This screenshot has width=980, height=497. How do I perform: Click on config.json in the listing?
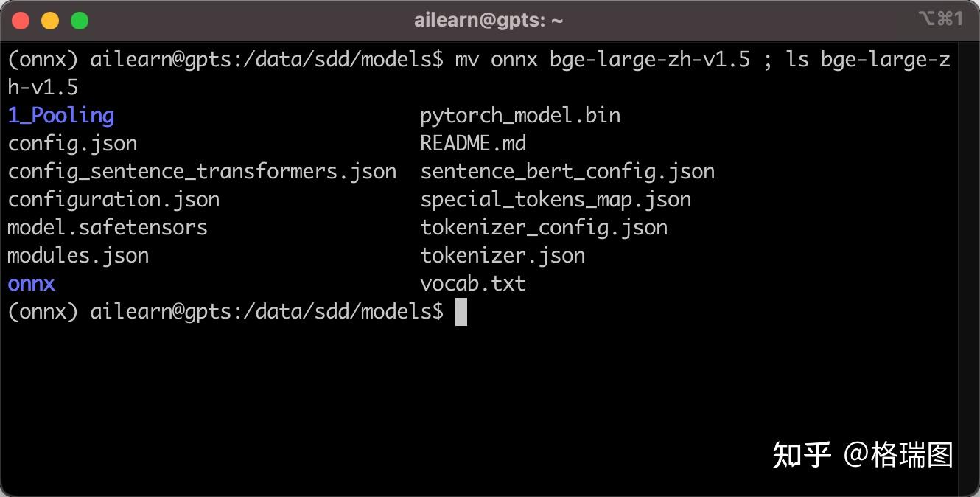pyautogui.click(x=72, y=144)
